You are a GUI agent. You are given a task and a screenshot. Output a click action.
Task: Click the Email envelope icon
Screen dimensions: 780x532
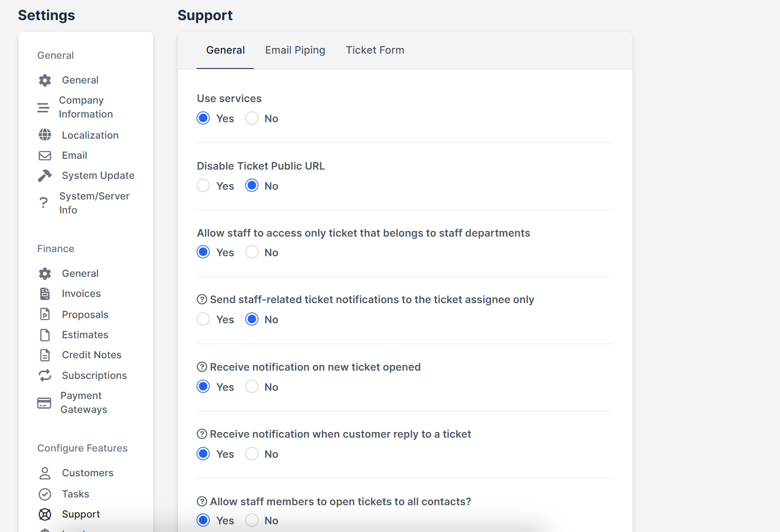(x=45, y=155)
